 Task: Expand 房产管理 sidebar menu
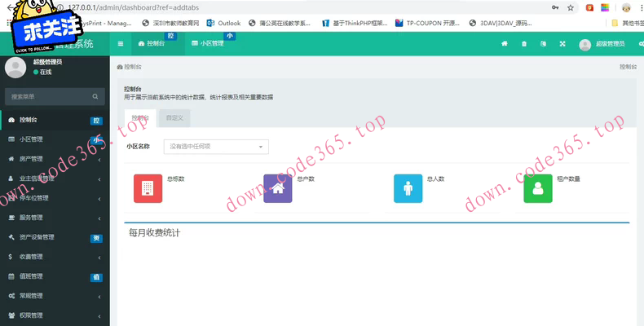tap(55, 159)
